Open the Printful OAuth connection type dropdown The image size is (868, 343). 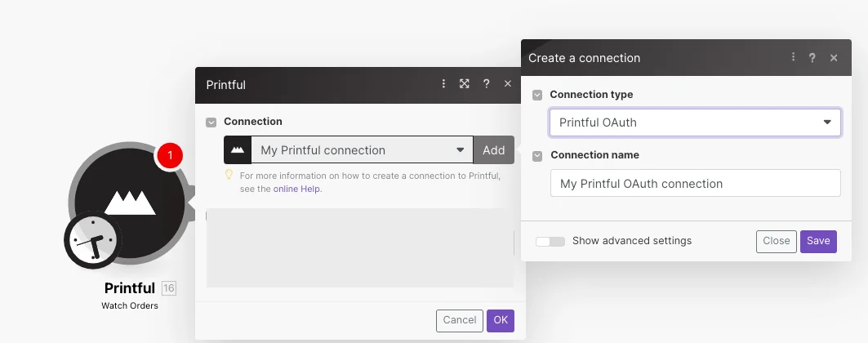pyautogui.click(x=695, y=122)
